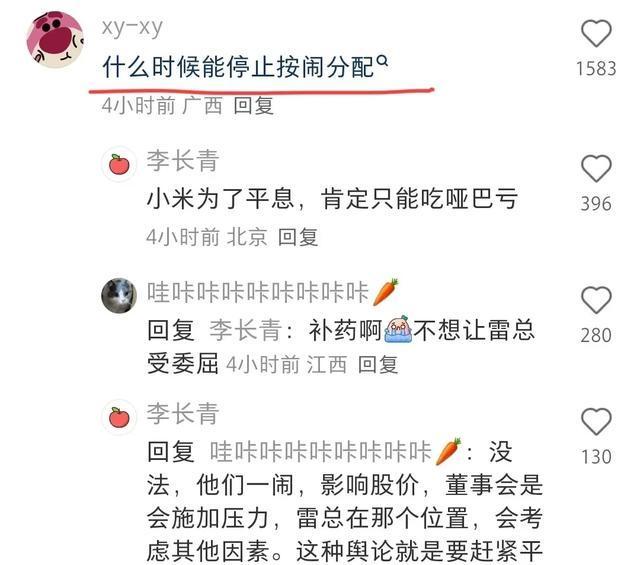Image resolution: width=640 pixels, height=565 pixels.
Task: Open 李长青's apple avatar on first reply
Action: [119, 165]
